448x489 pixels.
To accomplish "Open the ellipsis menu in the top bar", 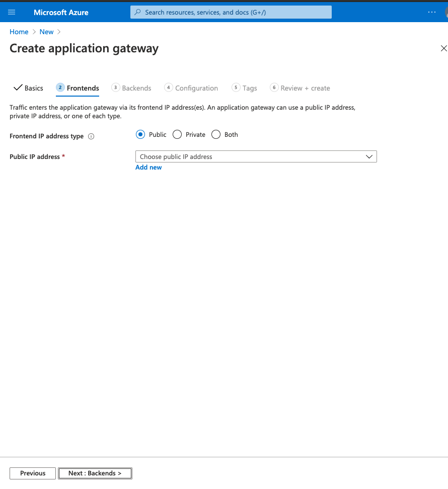I will [432, 12].
